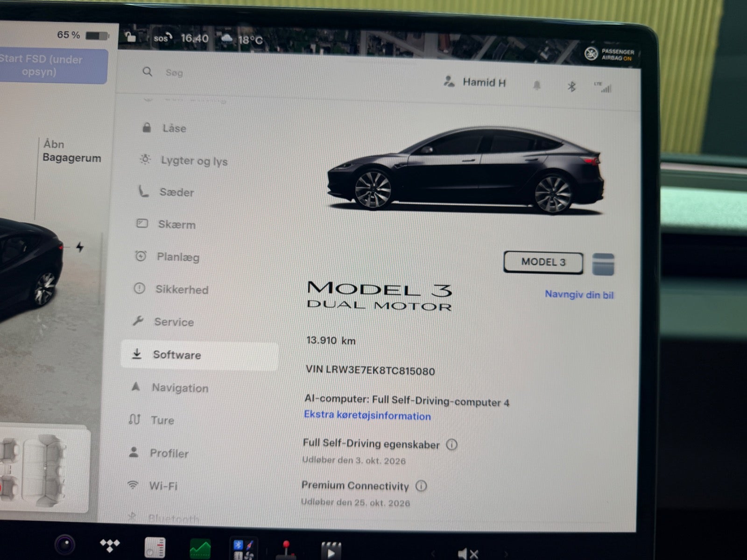Viewport: 747px width, 560px height.
Task: Launch the Arcade joystick app
Action: click(x=285, y=550)
